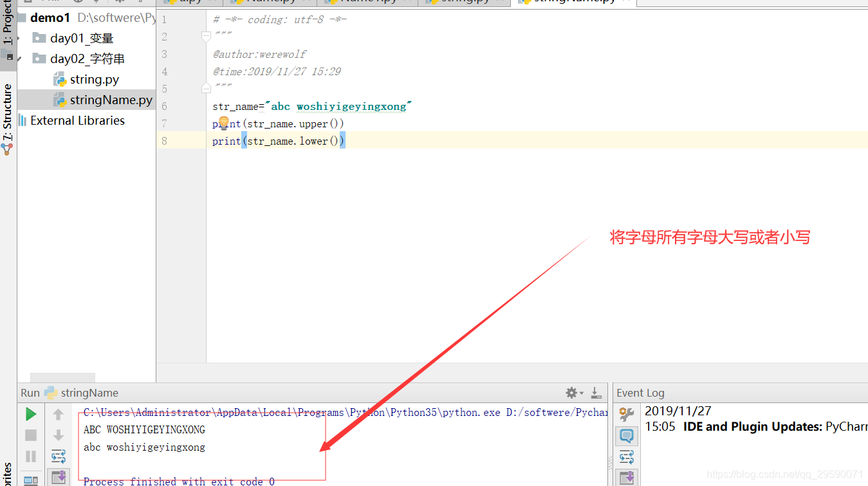
Task: Click the day02_字符串 folder icon
Action: coord(39,59)
